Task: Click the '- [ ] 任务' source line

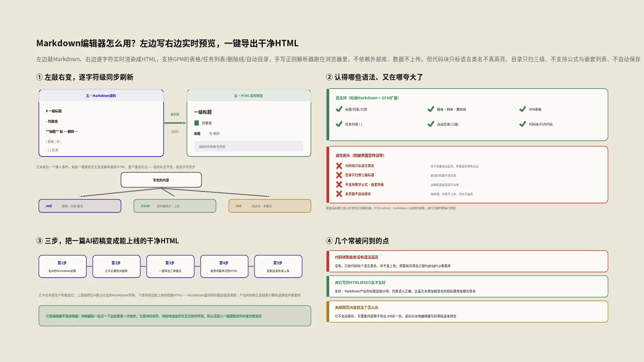Action: coord(52,150)
